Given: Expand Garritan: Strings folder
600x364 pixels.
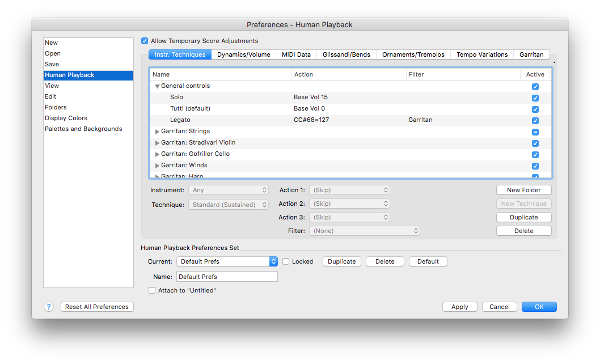Looking at the screenshot, I should click(157, 132).
